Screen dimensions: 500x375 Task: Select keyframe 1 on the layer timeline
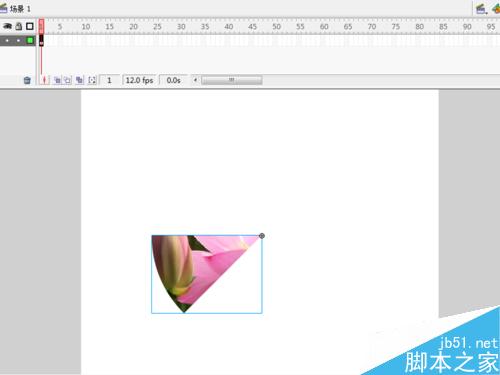[x=41, y=41]
